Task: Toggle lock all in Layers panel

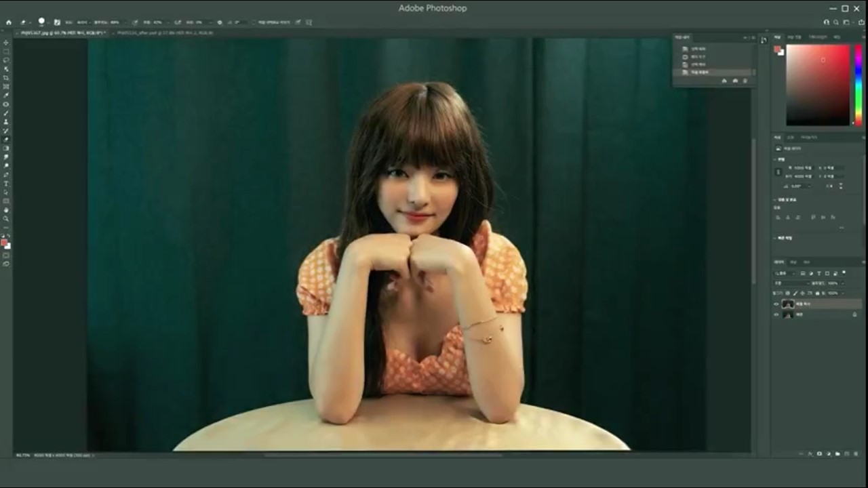Action: (817, 293)
